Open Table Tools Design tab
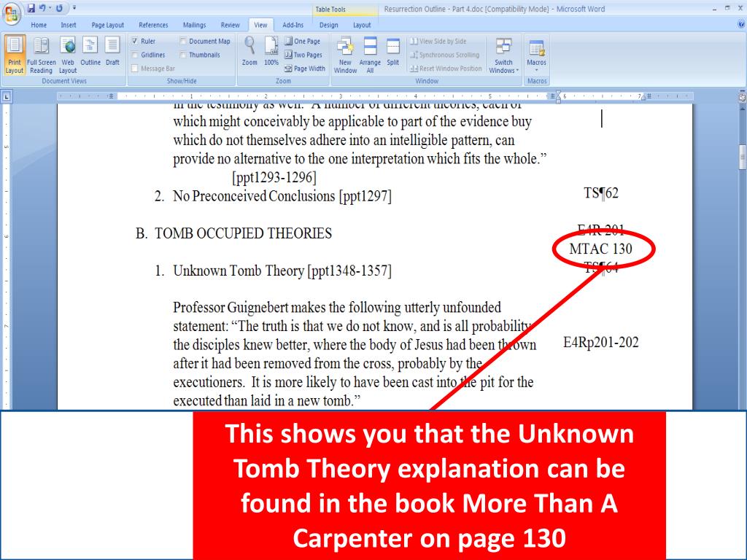 pos(329,25)
